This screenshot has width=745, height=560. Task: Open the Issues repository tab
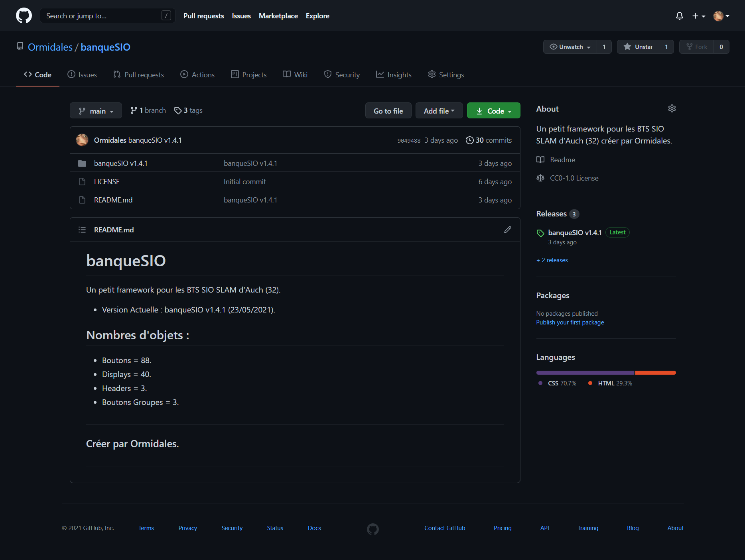click(82, 75)
